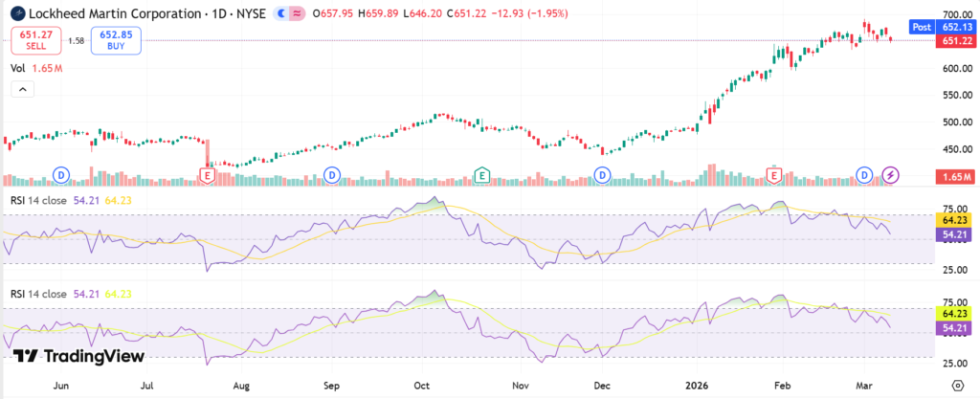
Task: Click the TradingView logo link
Action: [x=79, y=356]
